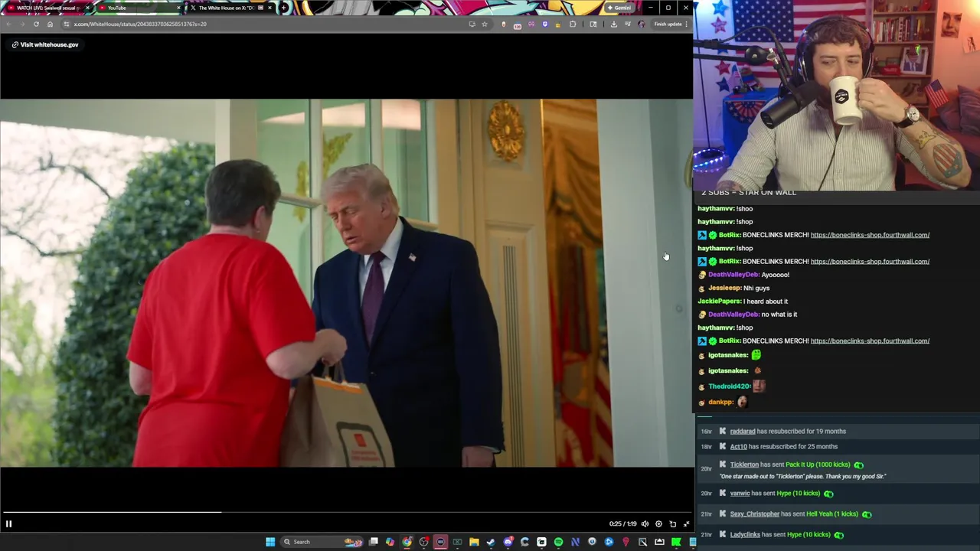Close the WATCH LIVE tab
This screenshot has width=980, height=551.
click(x=87, y=8)
